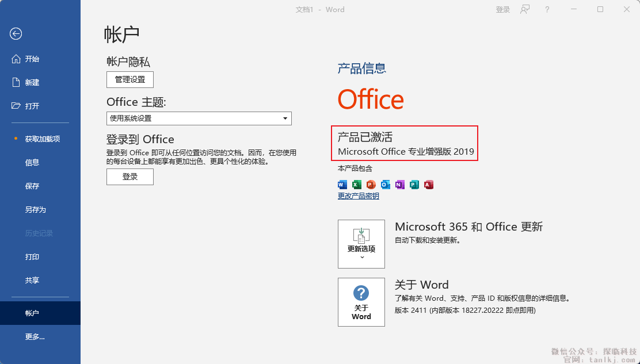Select 信息 in the sidebar
The height and width of the screenshot is (364, 640).
(40, 163)
